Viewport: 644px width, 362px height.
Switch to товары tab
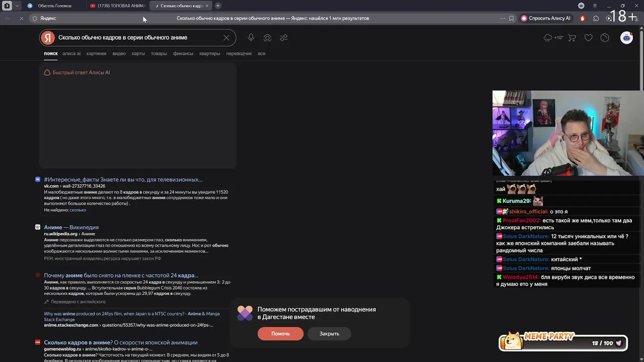pyautogui.click(x=158, y=53)
